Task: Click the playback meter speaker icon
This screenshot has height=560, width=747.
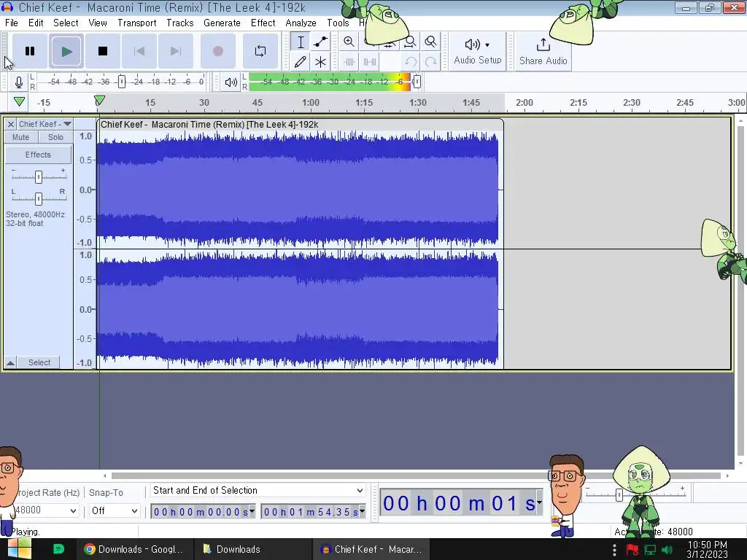Action: click(231, 82)
